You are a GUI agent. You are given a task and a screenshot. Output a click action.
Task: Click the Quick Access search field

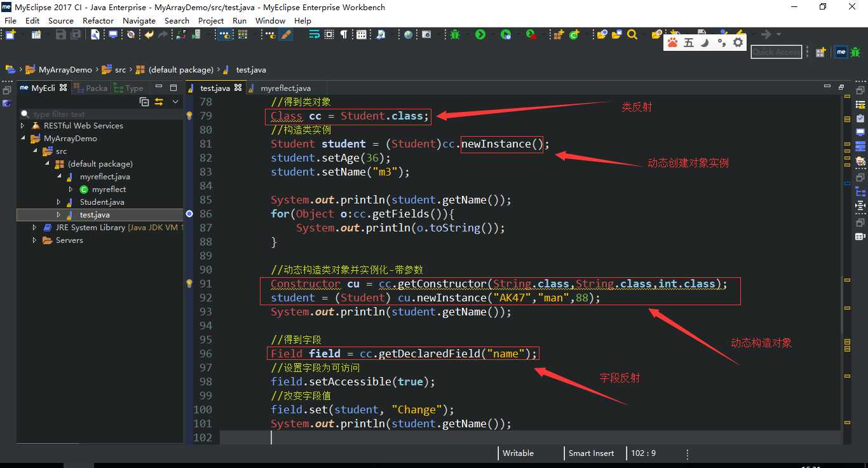click(x=776, y=52)
